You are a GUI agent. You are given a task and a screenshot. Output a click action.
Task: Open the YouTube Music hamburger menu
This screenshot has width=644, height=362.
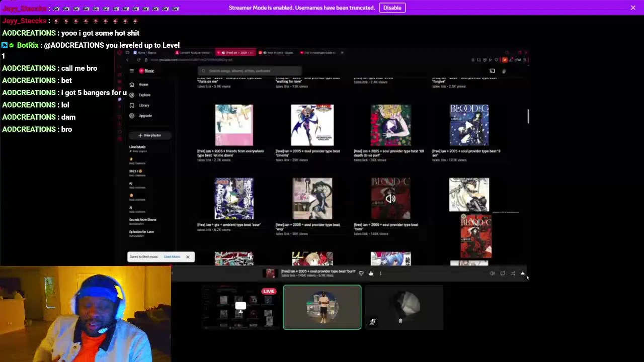[x=132, y=71]
